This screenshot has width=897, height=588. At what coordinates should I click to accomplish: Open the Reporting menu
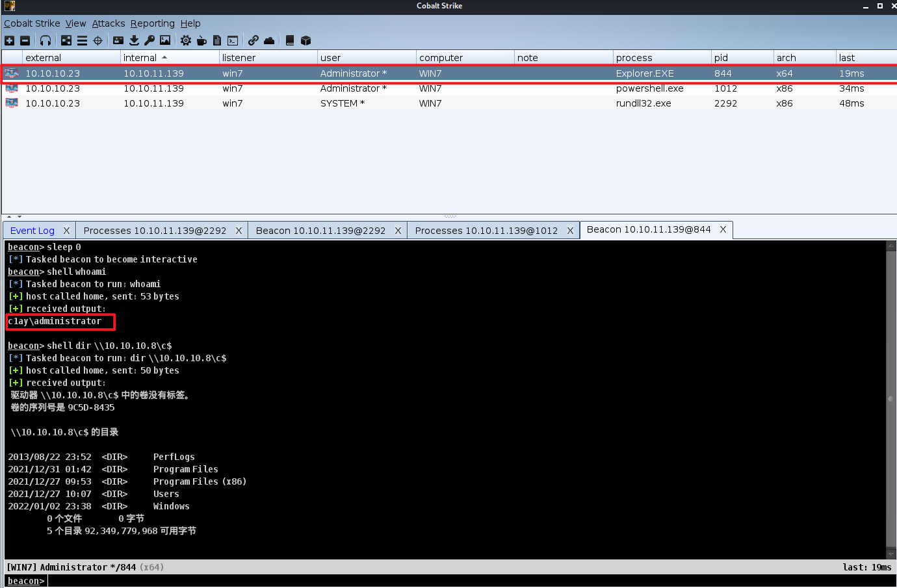pyautogui.click(x=152, y=23)
